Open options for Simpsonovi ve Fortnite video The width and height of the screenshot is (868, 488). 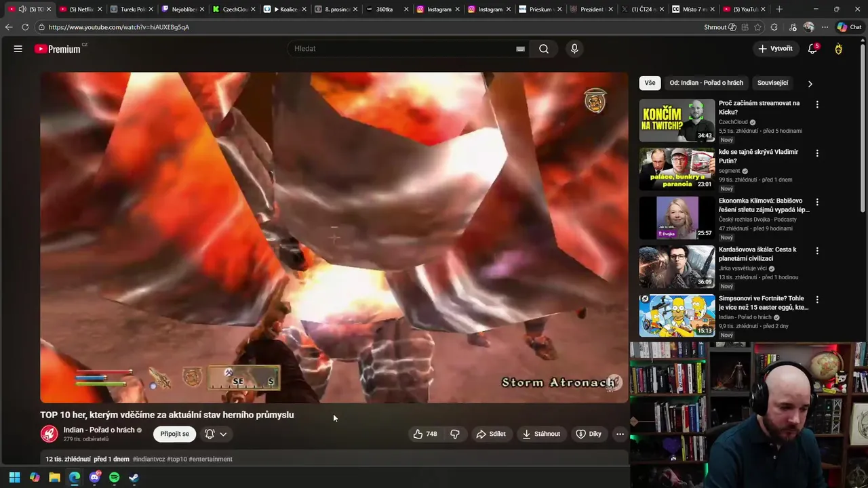817,300
